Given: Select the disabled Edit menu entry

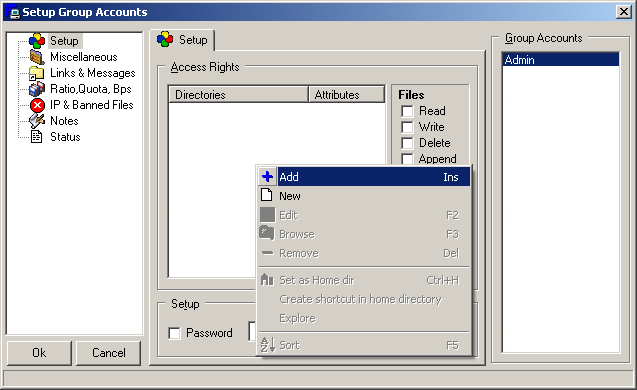Looking at the screenshot, I should (x=364, y=215).
